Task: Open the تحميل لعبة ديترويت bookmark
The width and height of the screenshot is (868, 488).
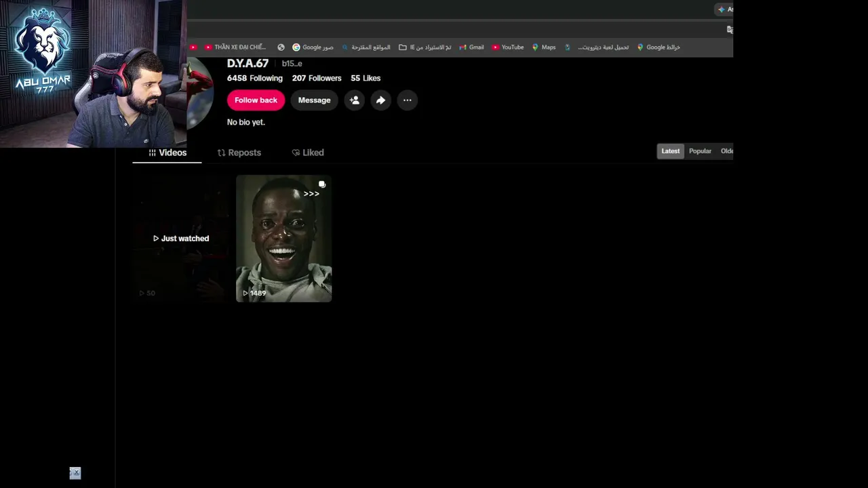Action: tap(597, 47)
